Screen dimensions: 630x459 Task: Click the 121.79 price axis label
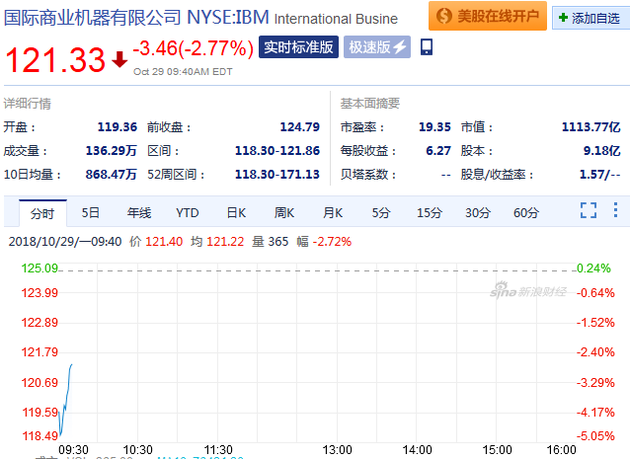click(x=40, y=352)
